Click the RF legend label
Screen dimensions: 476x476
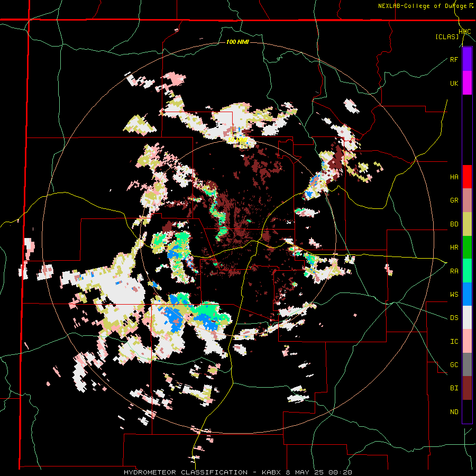click(x=454, y=60)
